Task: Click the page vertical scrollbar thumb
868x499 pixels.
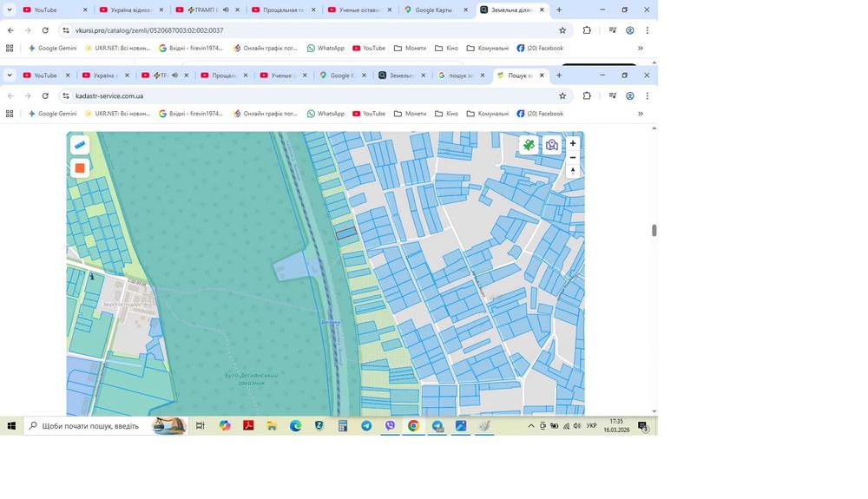Action: click(x=654, y=231)
